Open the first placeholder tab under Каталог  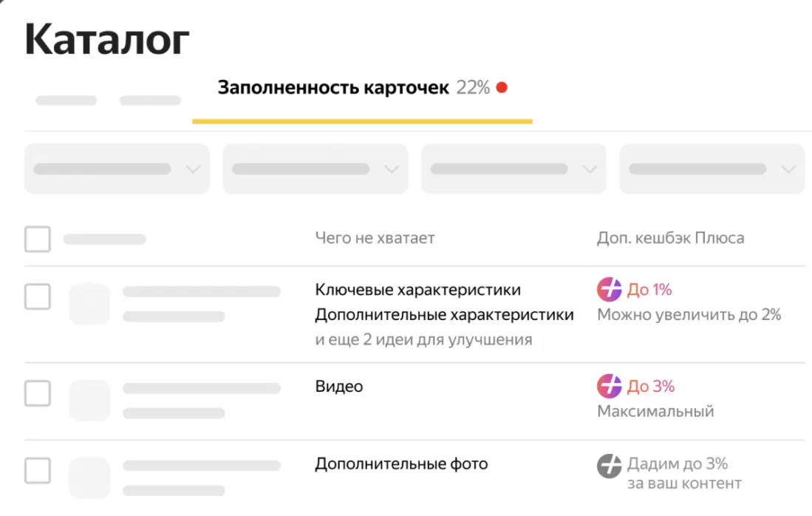(x=66, y=101)
